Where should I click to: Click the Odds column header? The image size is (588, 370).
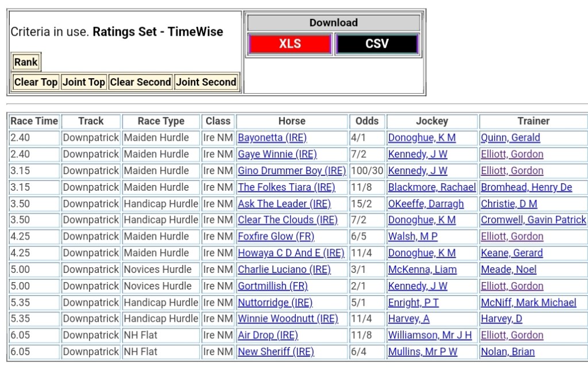[x=367, y=121]
